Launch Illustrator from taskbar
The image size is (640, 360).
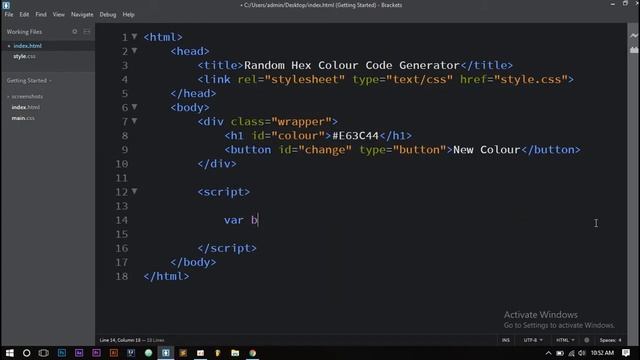[x=114, y=353]
